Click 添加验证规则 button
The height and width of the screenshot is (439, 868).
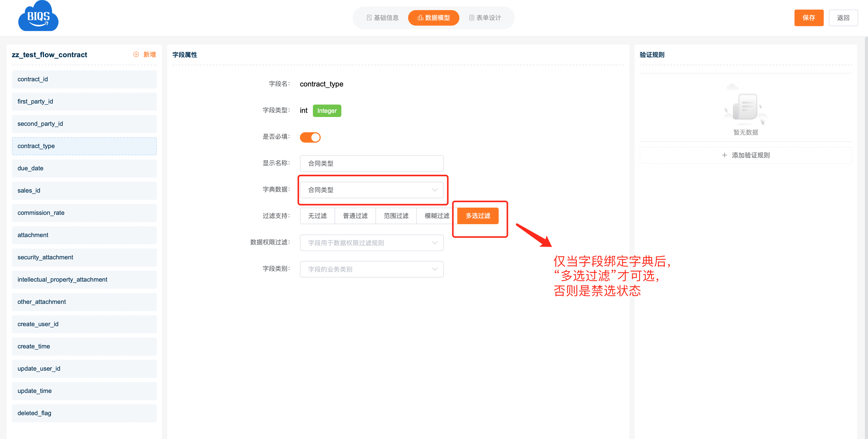745,155
